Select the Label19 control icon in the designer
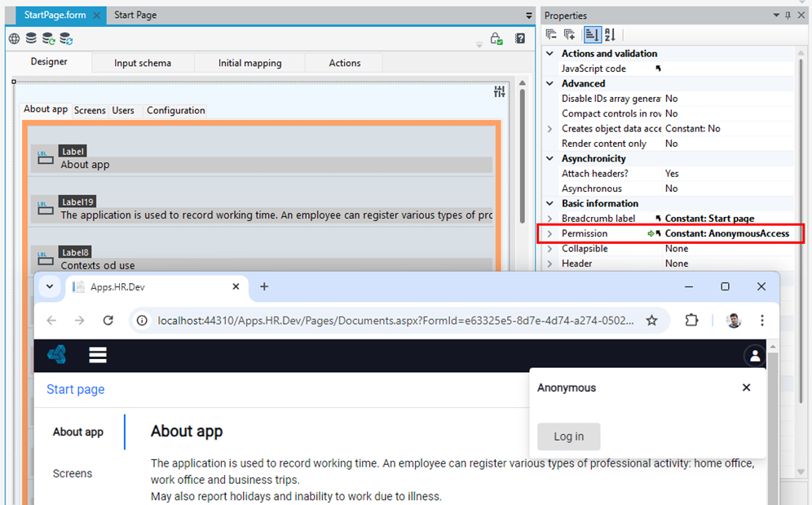 click(x=45, y=208)
